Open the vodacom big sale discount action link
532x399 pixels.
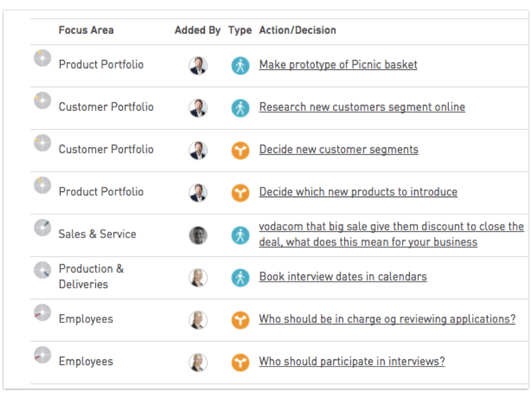pos(391,234)
